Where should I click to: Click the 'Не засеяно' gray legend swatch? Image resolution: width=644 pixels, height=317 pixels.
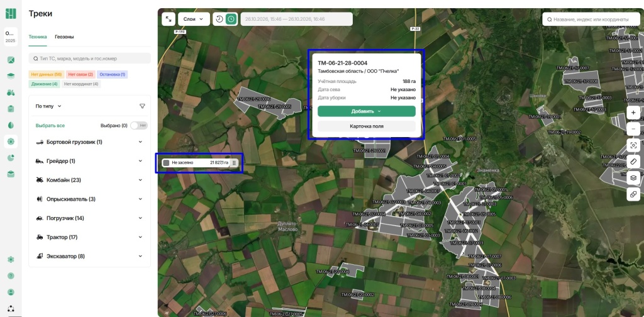click(166, 163)
